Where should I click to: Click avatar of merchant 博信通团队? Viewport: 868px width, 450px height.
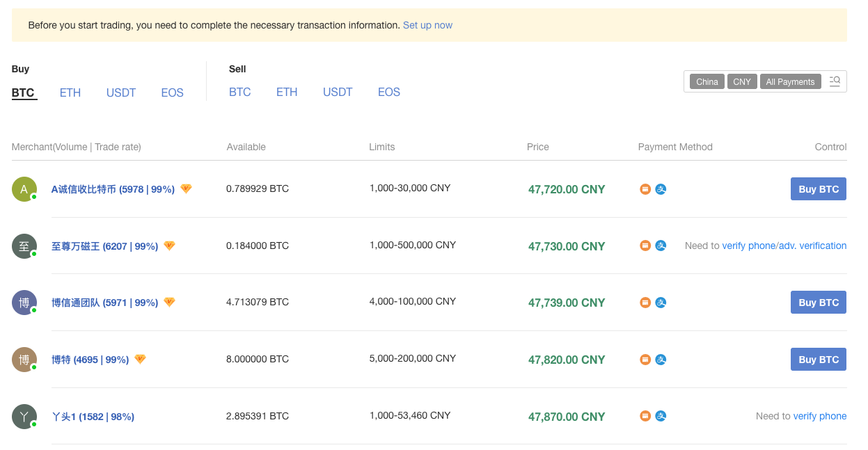pos(24,303)
